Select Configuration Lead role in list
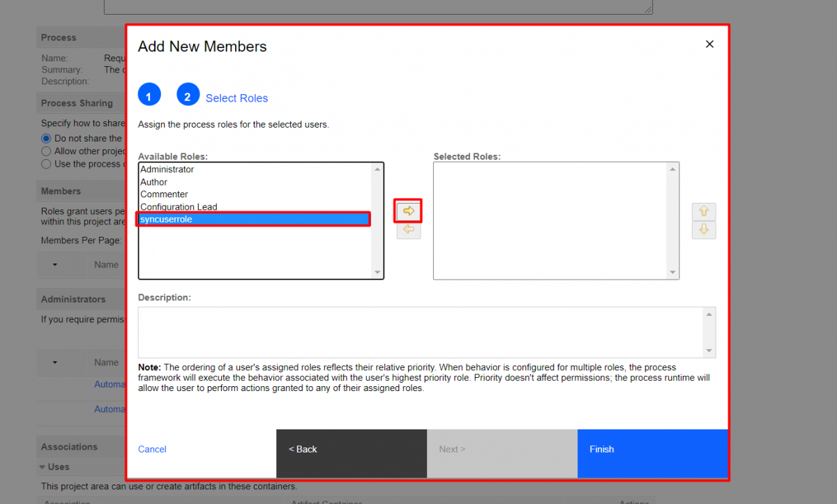This screenshot has height=504, width=837. 179,207
